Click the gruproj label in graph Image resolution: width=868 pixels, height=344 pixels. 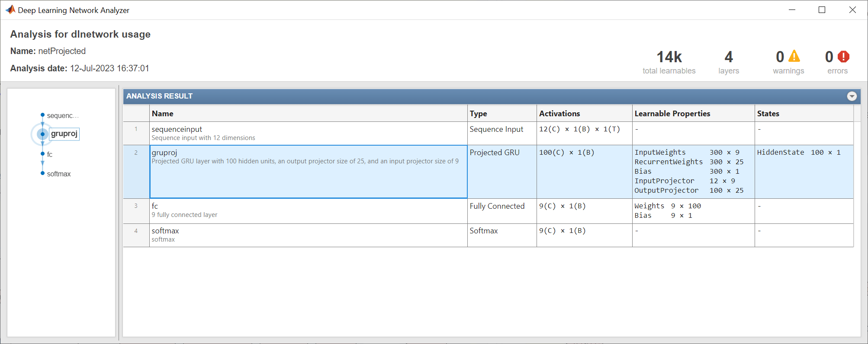click(64, 134)
